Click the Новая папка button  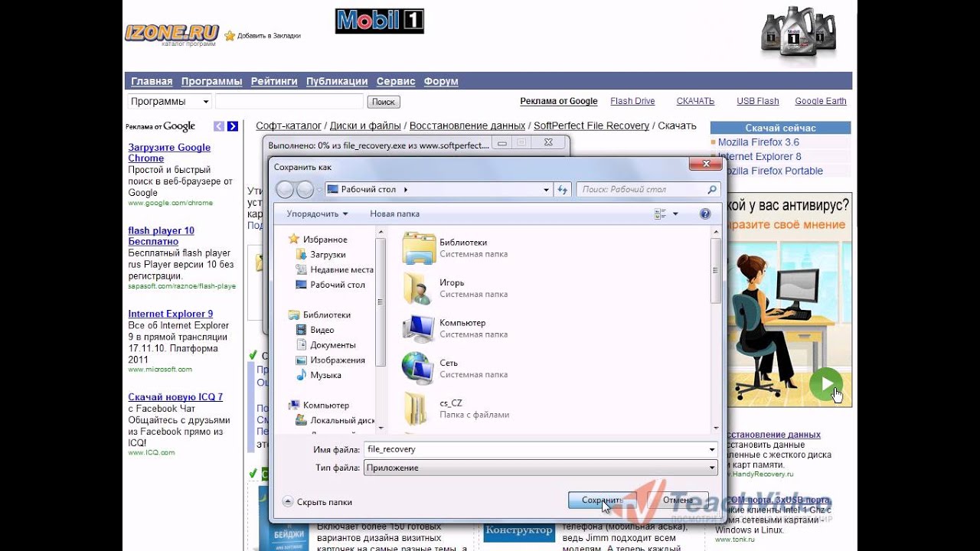[394, 214]
